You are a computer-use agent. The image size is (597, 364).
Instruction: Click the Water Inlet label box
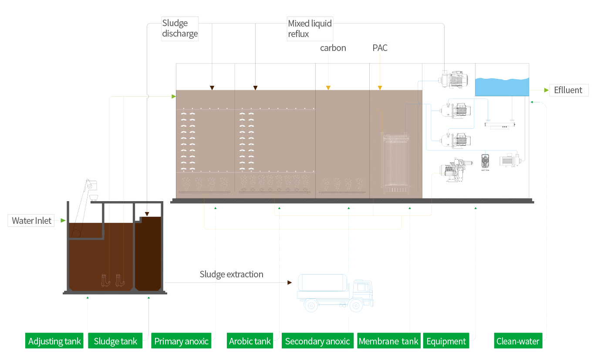coord(32,221)
